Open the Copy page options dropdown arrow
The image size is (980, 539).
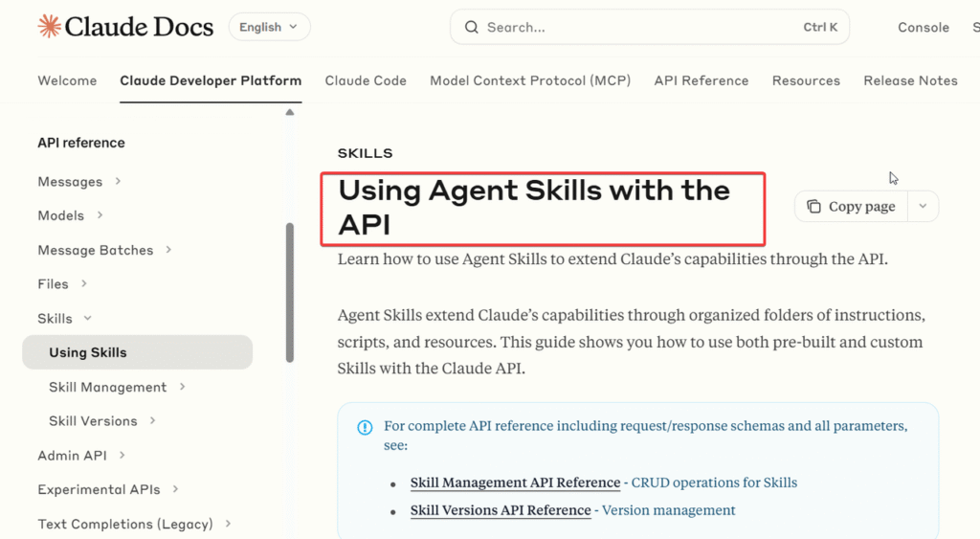click(923, 207)
